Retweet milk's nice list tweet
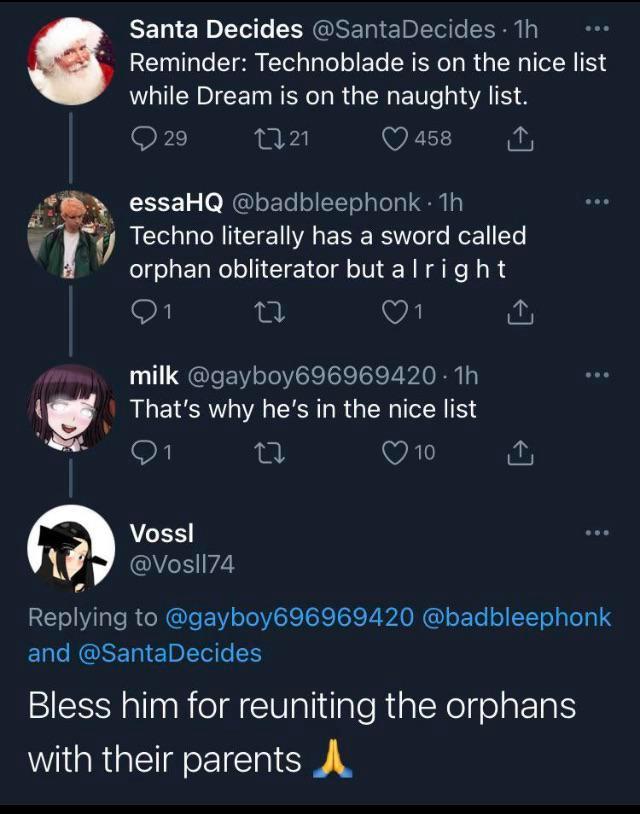Viewport: 640px width, 814px height. pos(270,452)
